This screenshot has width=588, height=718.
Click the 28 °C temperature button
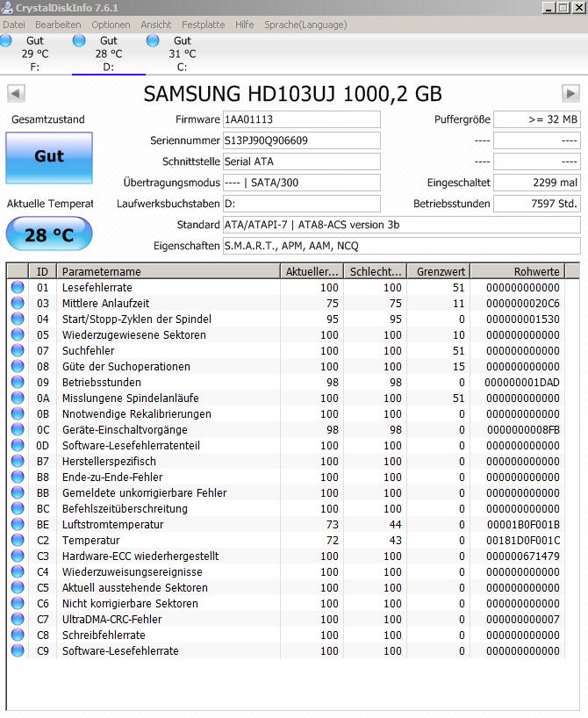coord(49,234)
